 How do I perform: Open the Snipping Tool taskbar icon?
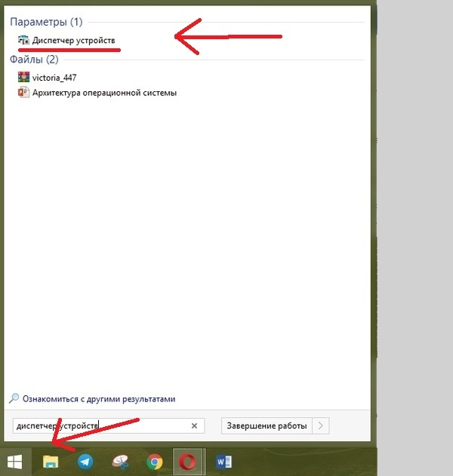click(120, 462)
